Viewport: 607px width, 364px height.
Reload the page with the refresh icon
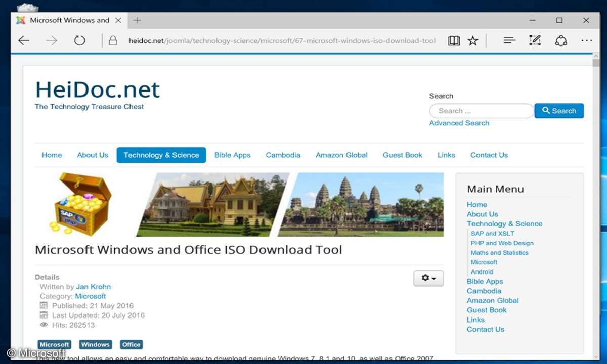coord(79,41)
